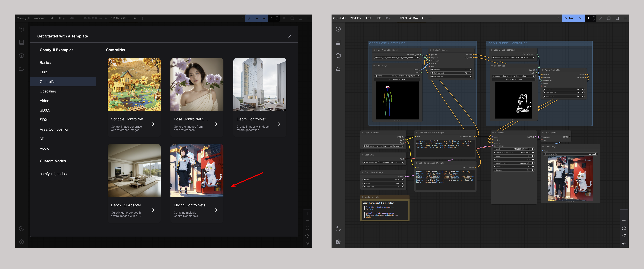Open control after generate combo in KSampler
Image resolution: width=644 pixels, height=269 pixels.
513,152
